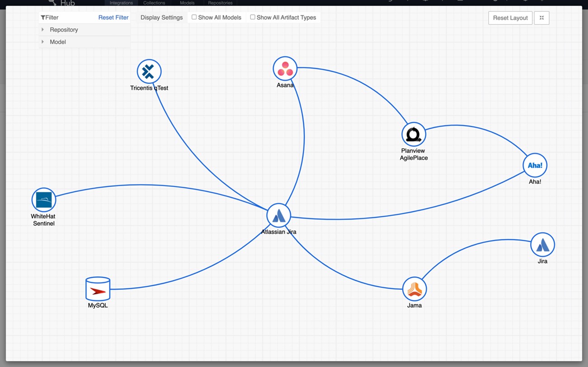Select the MySQL database node icon
This screenshot has height=367, width=588.
click(x=98, y=289)
